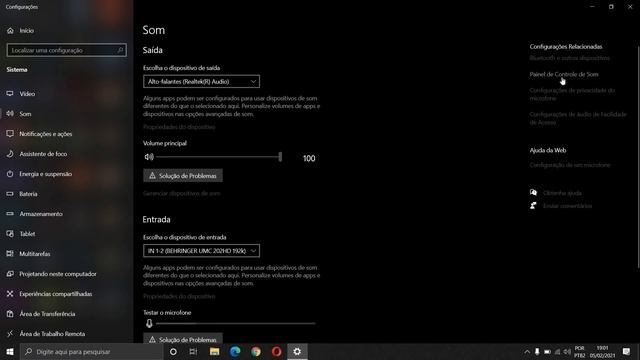Open Facilidade de Acesso audio settings link
The height and width of the screenshot is (360, 640).
coord(578,118)
